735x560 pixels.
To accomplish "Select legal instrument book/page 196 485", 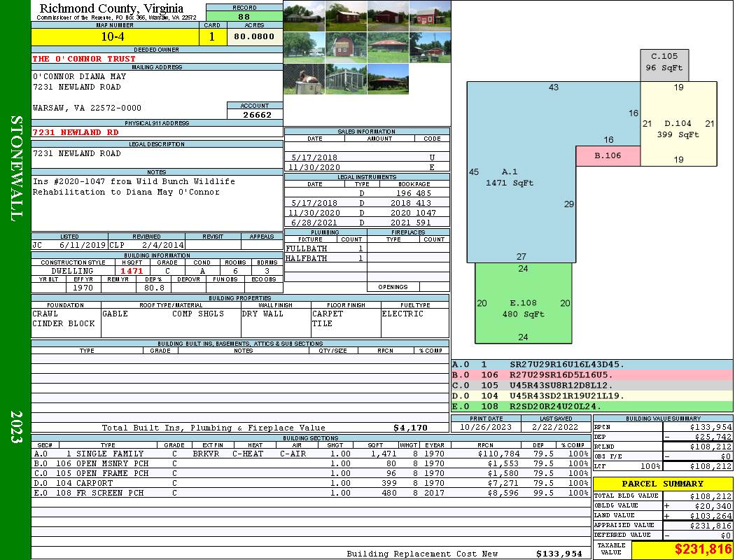I will [x=414, y=193].
